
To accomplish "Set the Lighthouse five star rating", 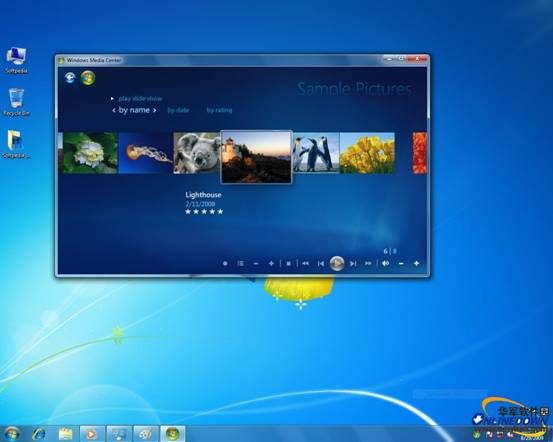I will 204,212.
